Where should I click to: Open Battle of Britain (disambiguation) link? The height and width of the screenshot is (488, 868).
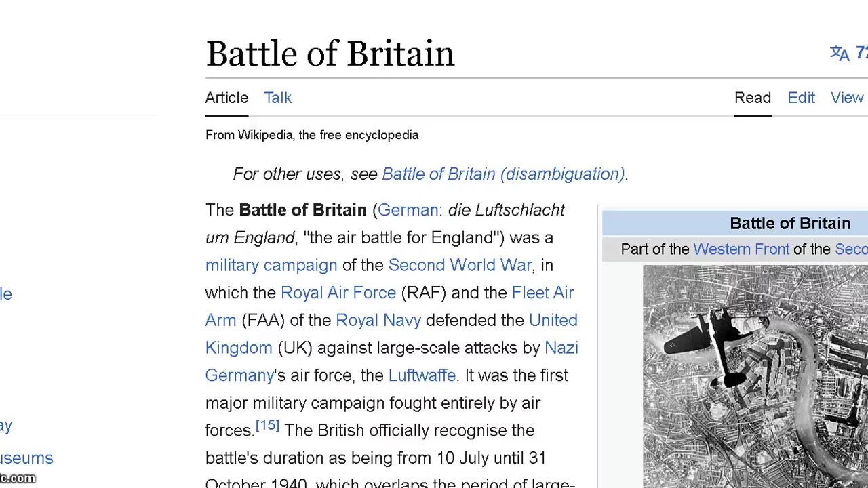502,174
